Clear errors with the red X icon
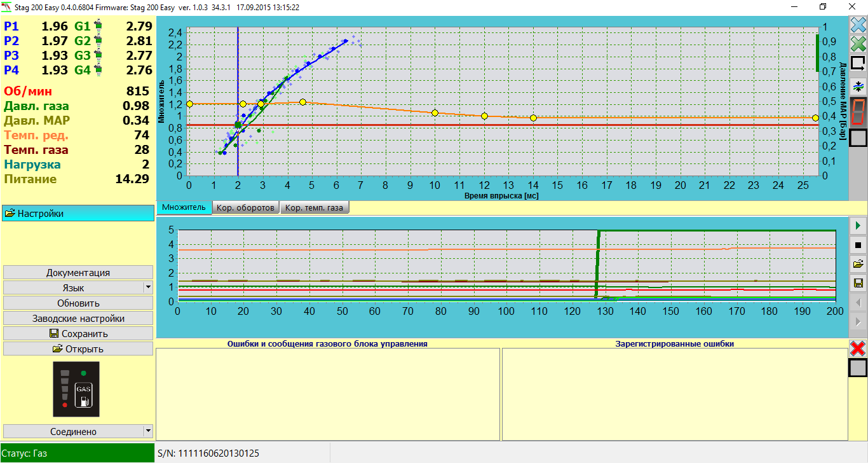868x463 pixels. [858, 348]
